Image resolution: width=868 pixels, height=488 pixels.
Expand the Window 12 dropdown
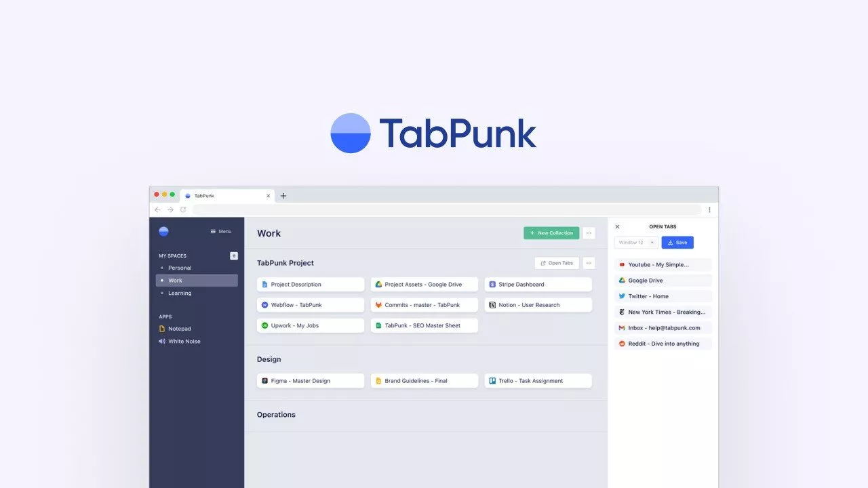pos(635,243)
